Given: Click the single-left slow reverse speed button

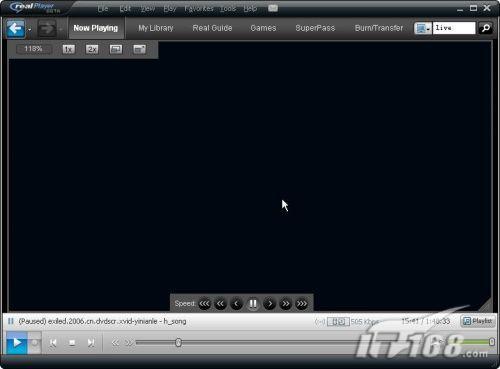Looking at the screenshot, I should (237, 304).
